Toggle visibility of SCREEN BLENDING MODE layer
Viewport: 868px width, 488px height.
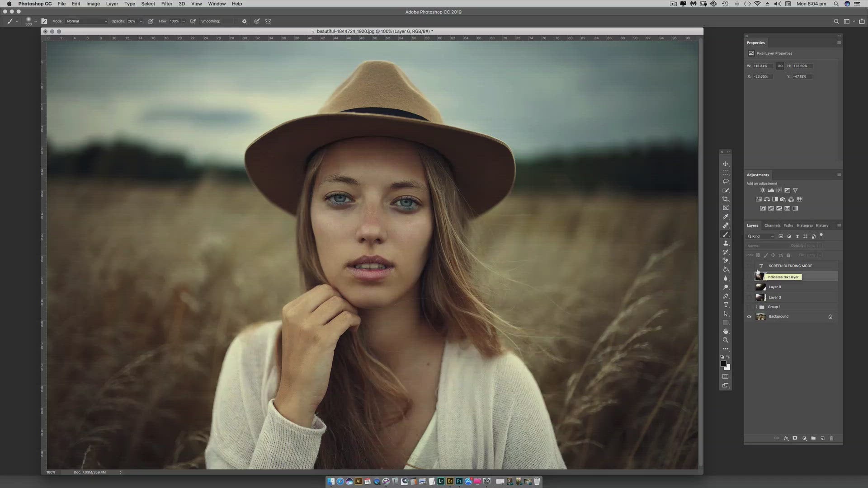tap(749, 266)
